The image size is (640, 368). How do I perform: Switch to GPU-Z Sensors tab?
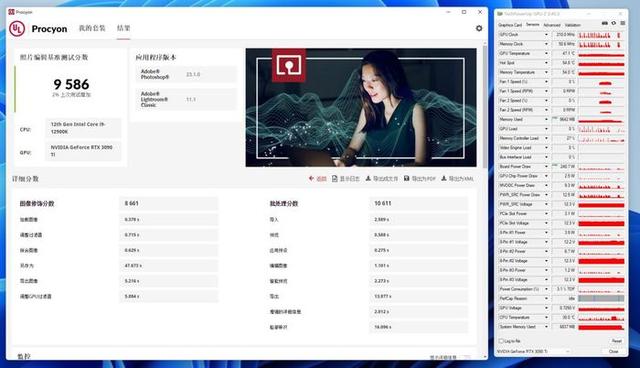532,24
